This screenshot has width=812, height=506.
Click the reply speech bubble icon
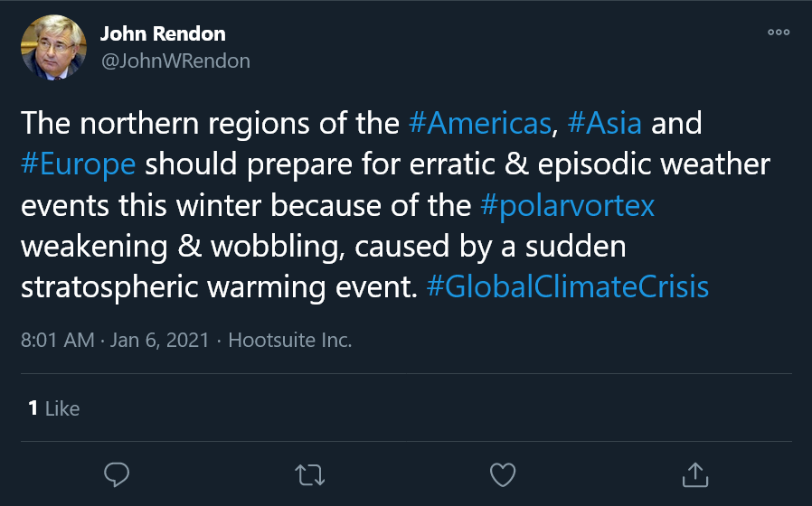pos(118,473)
